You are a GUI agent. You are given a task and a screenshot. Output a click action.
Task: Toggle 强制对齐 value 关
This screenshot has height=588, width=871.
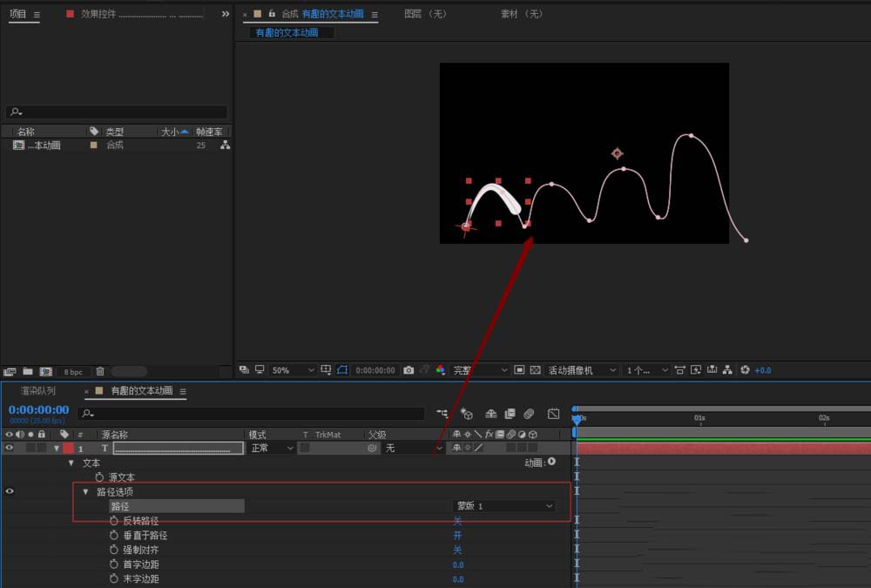pyautogui.click(x=457, y=550)
